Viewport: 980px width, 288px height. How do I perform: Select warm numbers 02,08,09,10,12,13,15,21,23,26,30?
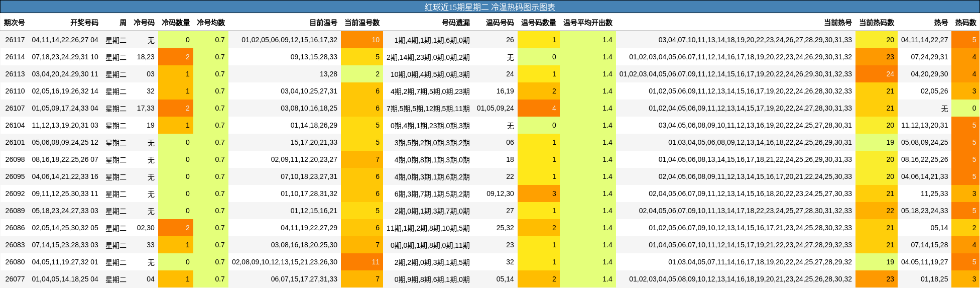(285, 262)
